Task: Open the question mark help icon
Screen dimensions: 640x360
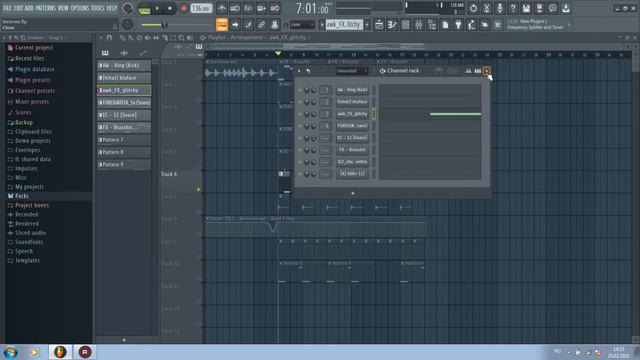Action: [513, 8]
